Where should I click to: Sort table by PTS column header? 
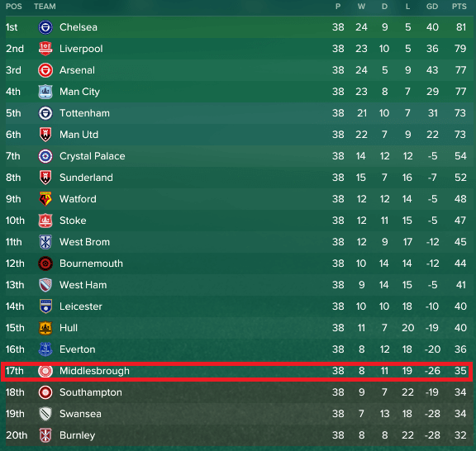click(459, 7)
